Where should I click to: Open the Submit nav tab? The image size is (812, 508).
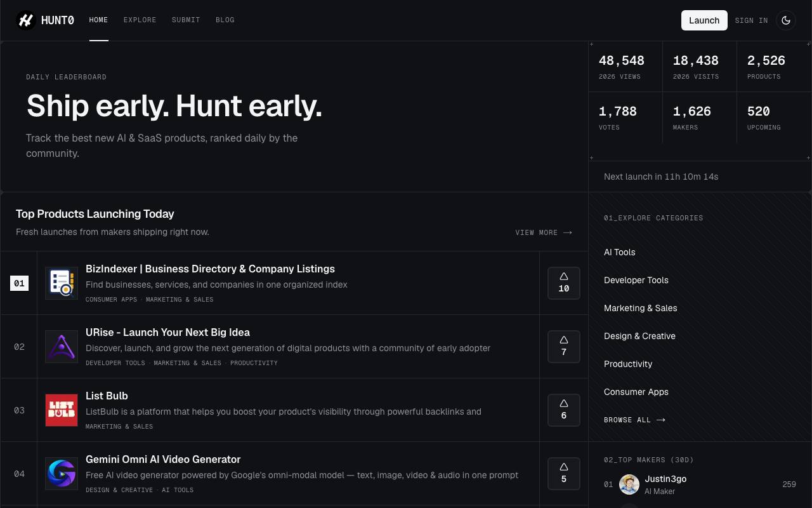pos(186,20)
